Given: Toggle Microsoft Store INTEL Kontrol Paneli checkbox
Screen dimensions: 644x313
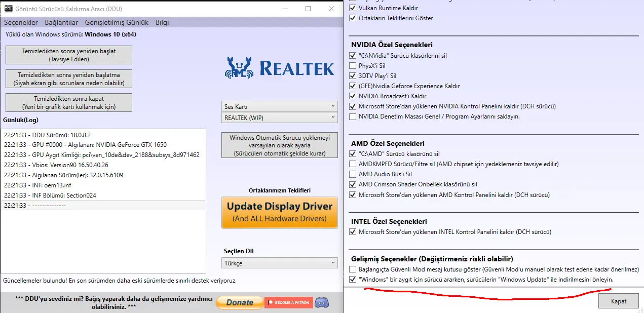Looking at the screenshot, I should click(353, 232).
